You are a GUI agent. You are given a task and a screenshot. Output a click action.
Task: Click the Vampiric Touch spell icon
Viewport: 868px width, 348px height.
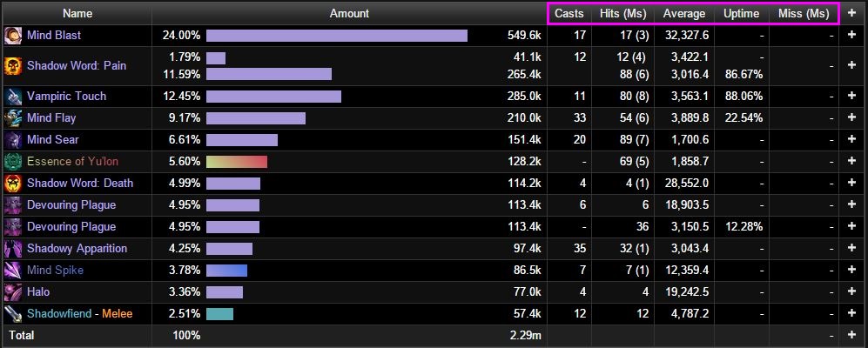tap(13, 96)
